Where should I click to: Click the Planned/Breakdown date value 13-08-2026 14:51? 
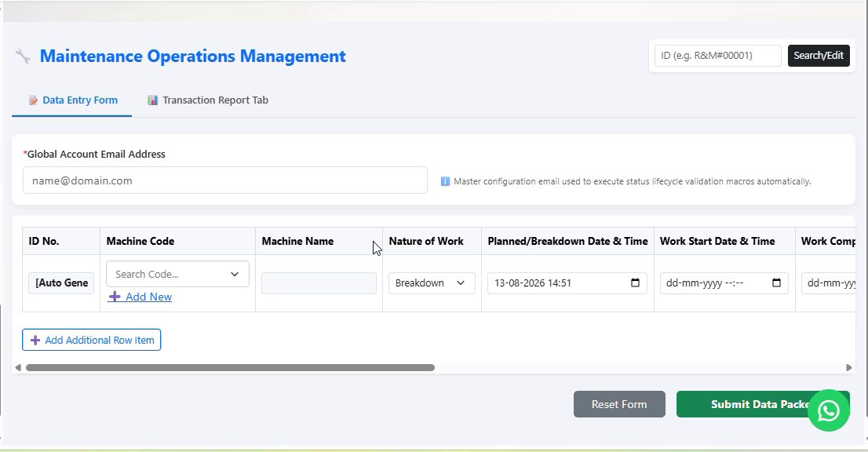pos(533,282)
